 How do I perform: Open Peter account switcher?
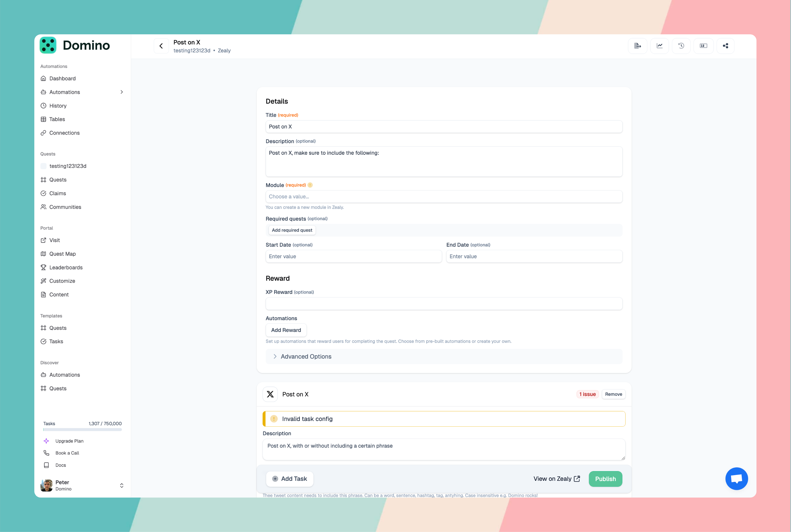(x=121, y=486)
